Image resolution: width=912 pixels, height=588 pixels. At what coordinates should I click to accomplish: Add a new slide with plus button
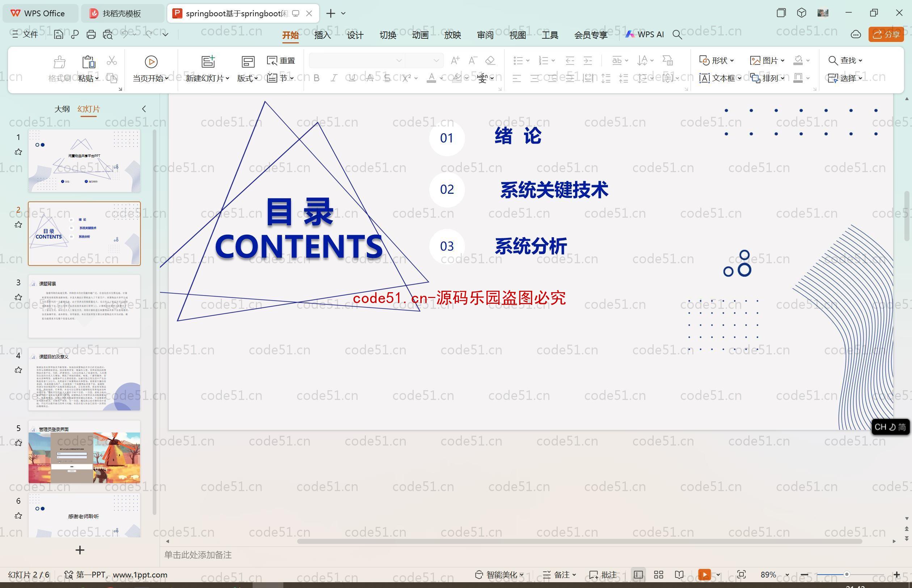point(80,550)
